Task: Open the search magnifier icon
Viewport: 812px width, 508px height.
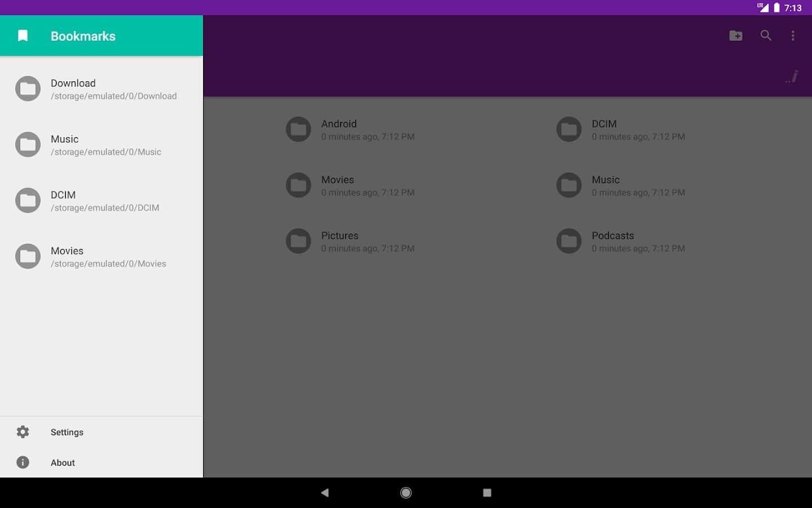Action: point(765,36)
